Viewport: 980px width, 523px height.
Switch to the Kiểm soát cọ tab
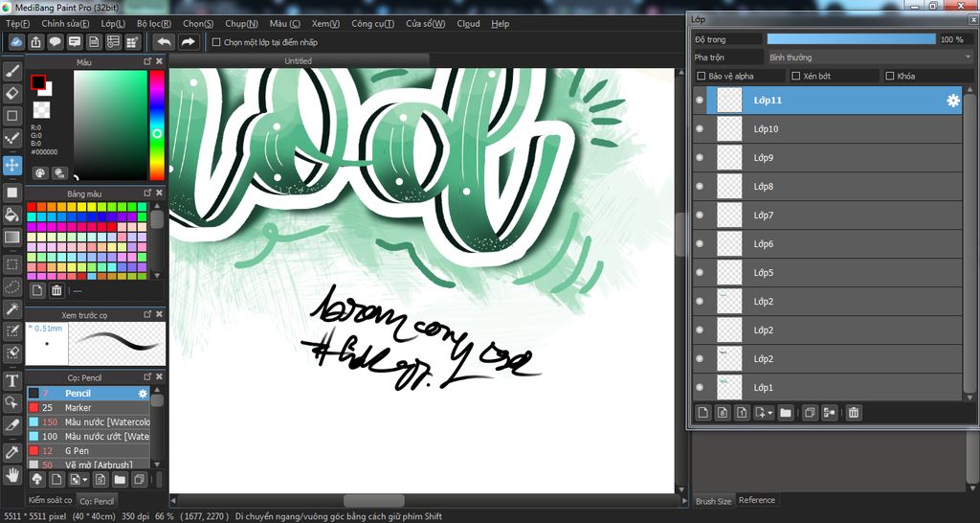(x=50, y=500)
